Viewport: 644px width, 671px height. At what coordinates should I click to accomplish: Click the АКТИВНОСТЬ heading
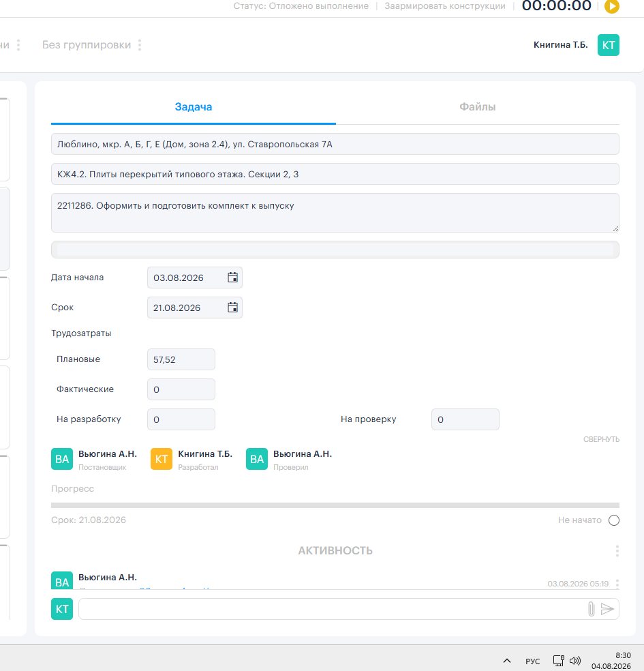335,551
